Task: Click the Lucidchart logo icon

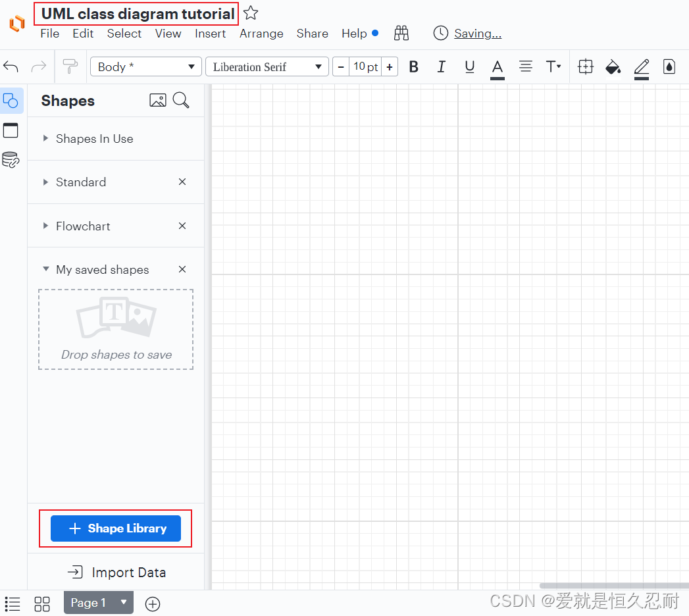Action: 17,23
